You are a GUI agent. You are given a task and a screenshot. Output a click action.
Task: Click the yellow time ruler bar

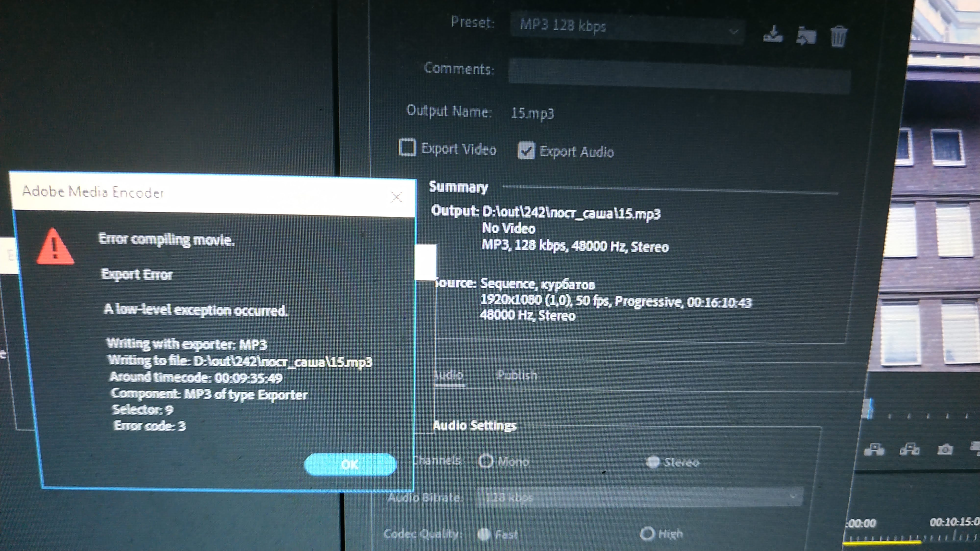pyautogui.click(x=882, y=542)
